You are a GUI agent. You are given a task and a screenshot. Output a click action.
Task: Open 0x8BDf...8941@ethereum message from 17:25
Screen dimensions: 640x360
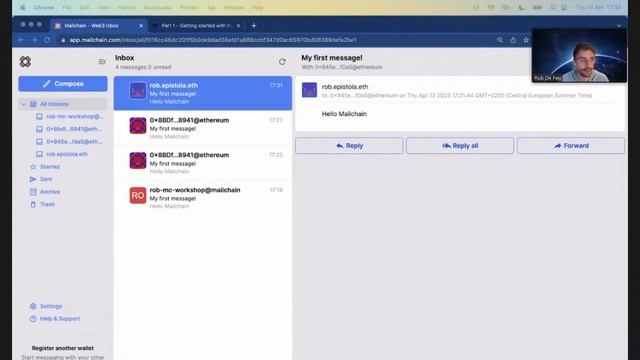(203, 163)
